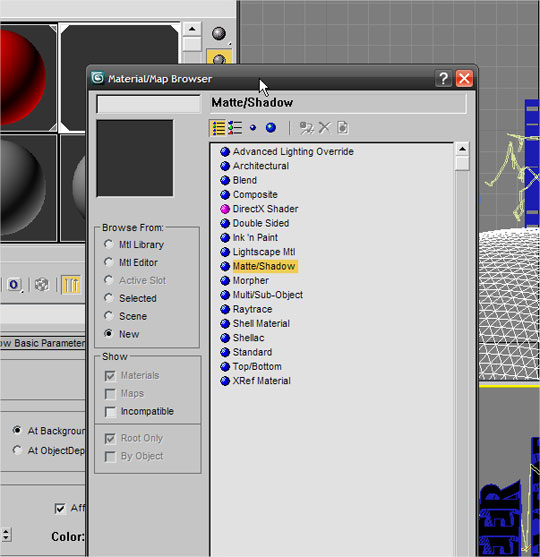Browse from Mtl Library

(108, 244)
